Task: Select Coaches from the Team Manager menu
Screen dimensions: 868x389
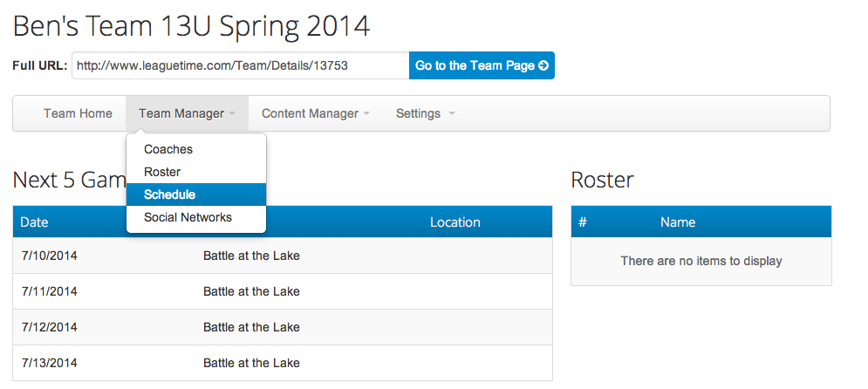Action: click(x=168, y=149)
